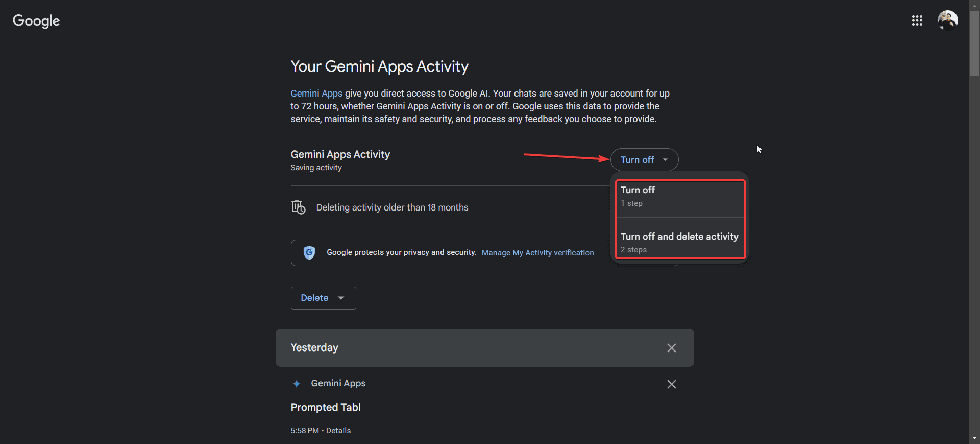The width and height of the screenshot is (980, 444).
Task: Delete Yesterday's activity group with X
Action: tap(671, 348)
